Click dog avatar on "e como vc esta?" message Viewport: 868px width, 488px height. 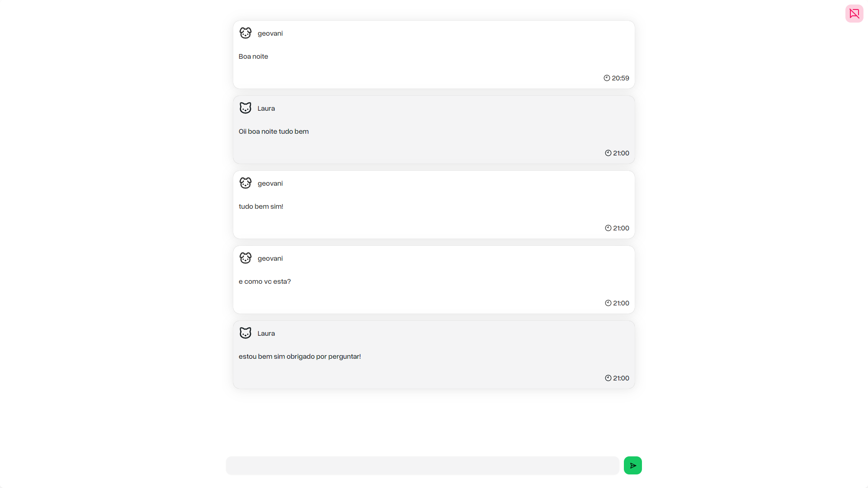point(245,258)
